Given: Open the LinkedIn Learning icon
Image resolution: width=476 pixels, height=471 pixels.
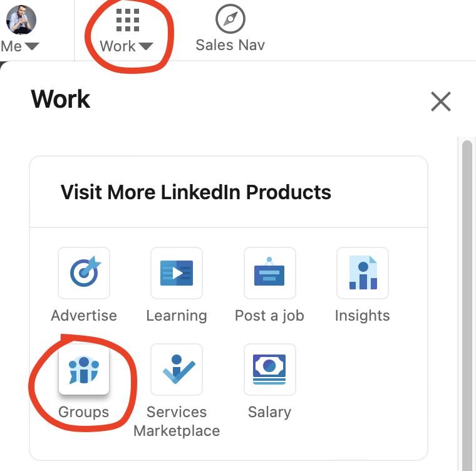Looking at the screenshot, I should [x=177, y=273].
